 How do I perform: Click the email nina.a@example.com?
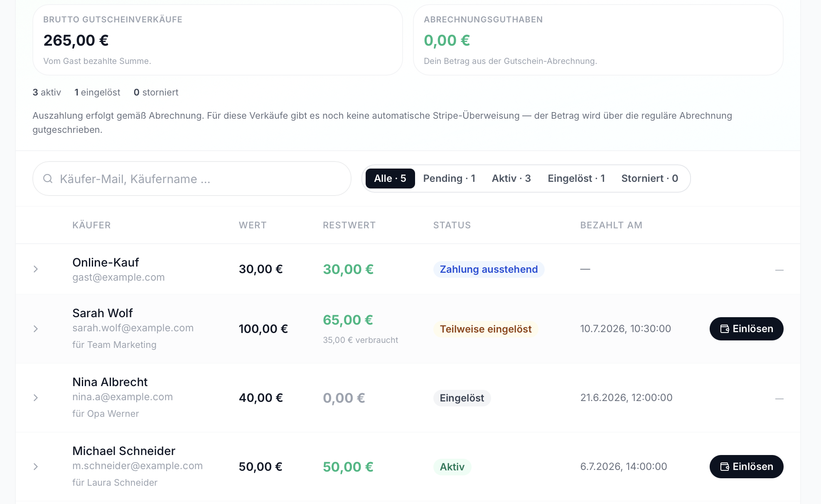(123, 397)
